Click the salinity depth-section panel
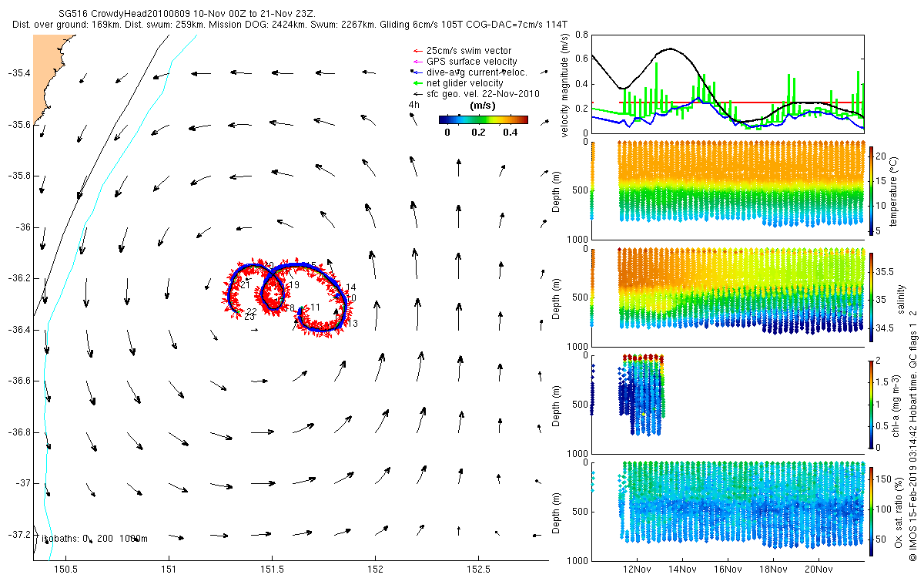 point(728,297)
